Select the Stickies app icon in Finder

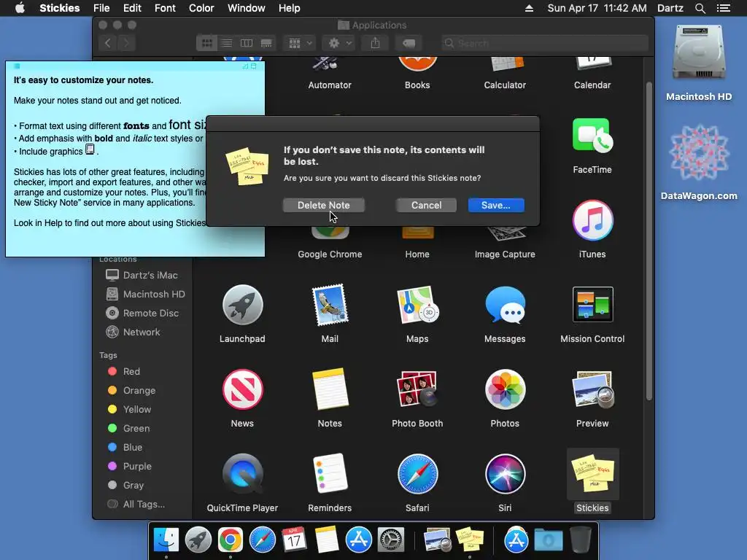tap(592, 474)
